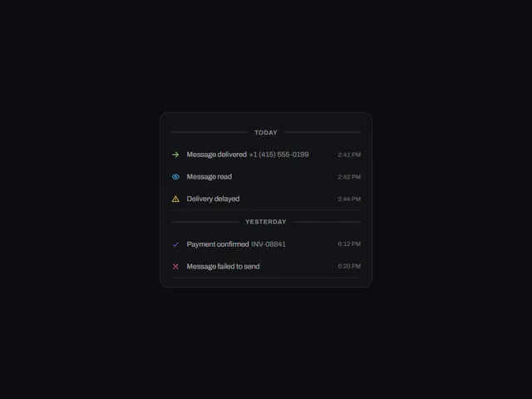
Task: Select the Message read entry
Action: pos(266,177)
